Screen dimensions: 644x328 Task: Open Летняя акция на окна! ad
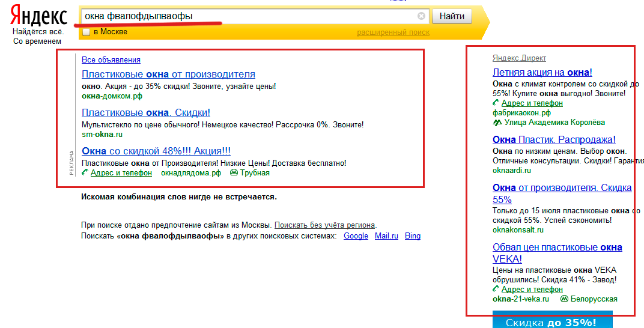(542, 73)
